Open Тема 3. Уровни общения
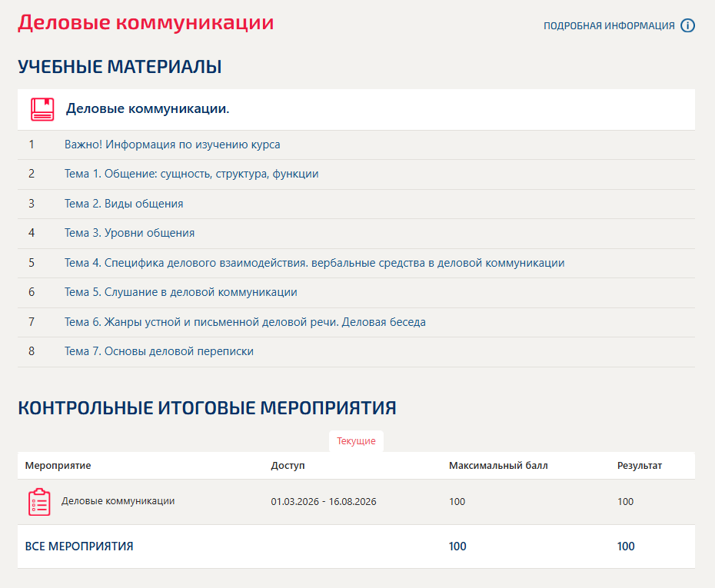This screenshot has width=715, height=588. pos(129,233)
